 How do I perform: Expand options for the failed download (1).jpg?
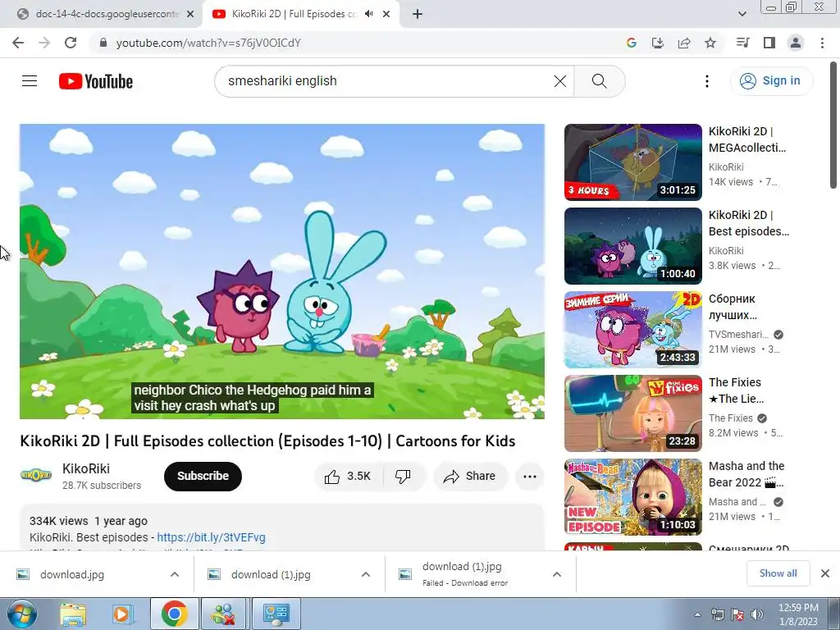(557, 575)
